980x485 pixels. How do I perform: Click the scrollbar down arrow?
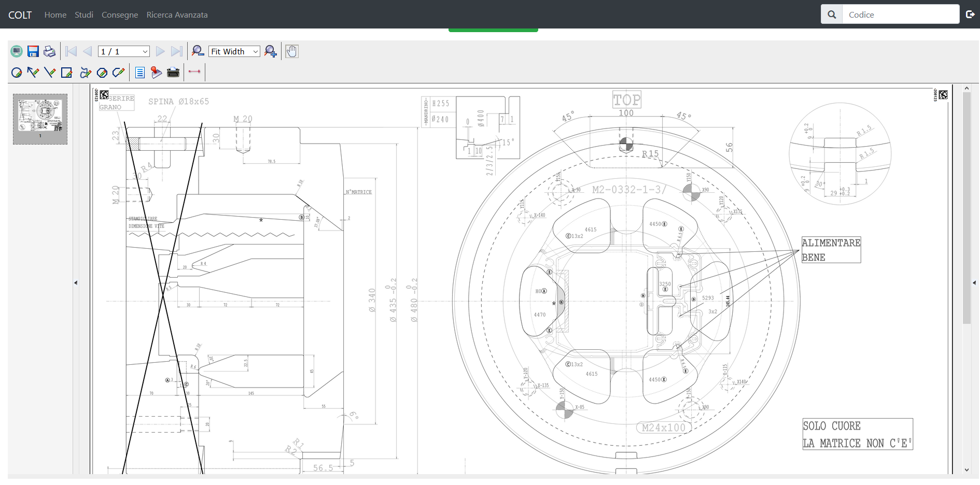click(967, 470)
